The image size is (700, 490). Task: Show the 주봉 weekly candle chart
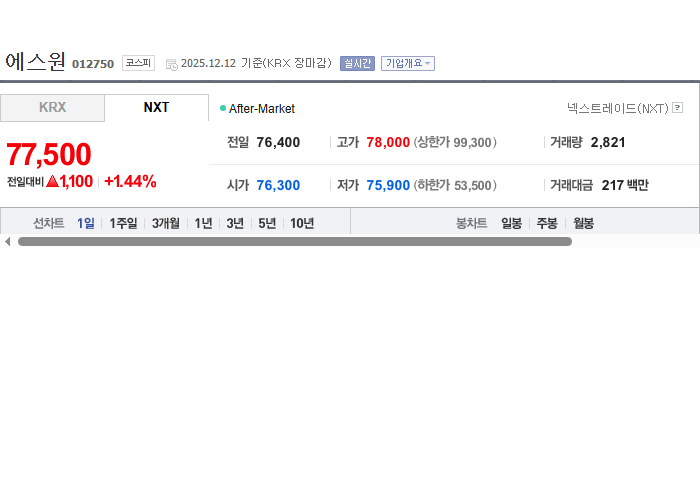(x=547, y=223)
